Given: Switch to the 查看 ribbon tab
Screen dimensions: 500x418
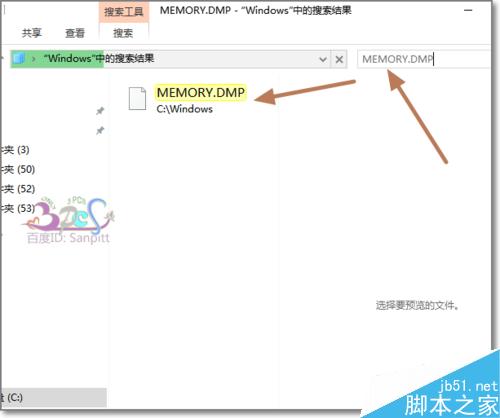Looking at the screenshot, I should [75, 33].
